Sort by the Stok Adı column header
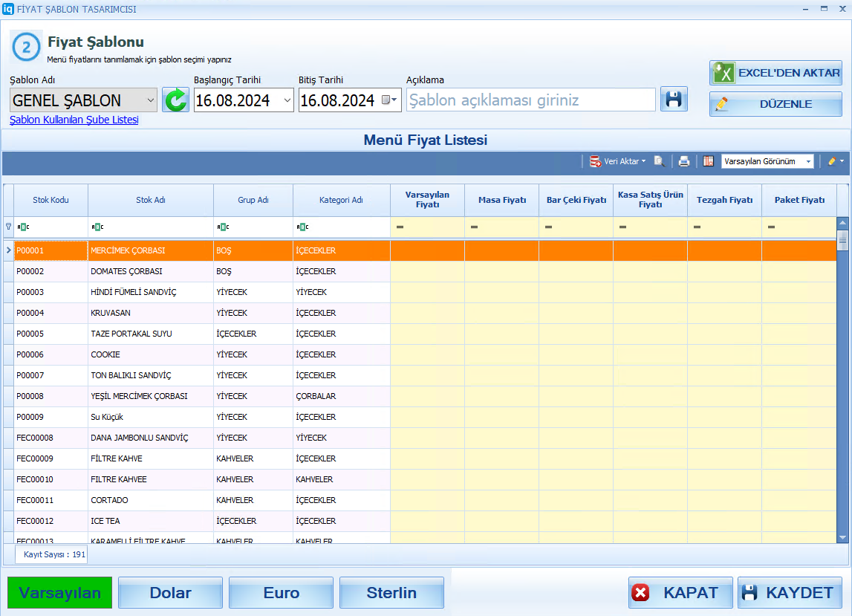This screenshot has width=852, height=616. 151,200
